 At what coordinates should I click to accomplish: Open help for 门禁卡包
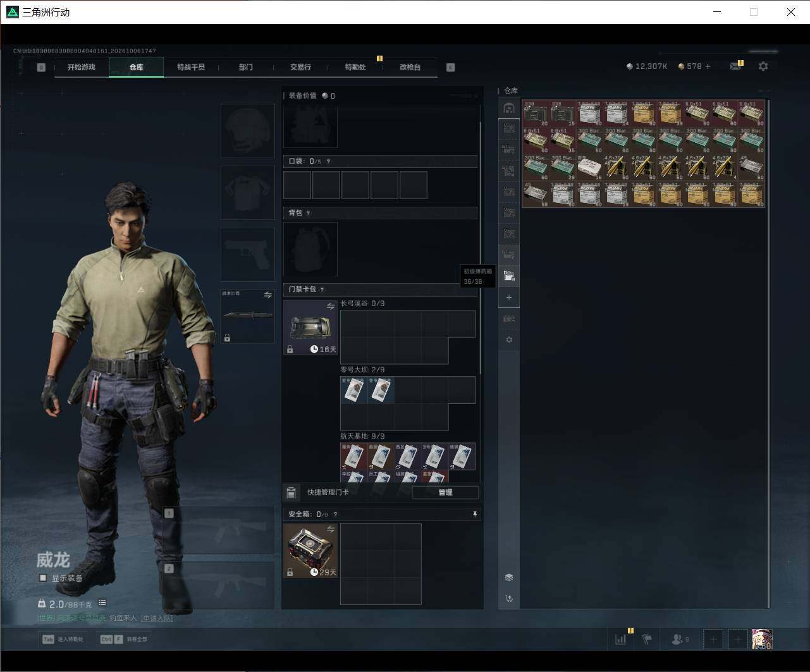tap(322, 290)
